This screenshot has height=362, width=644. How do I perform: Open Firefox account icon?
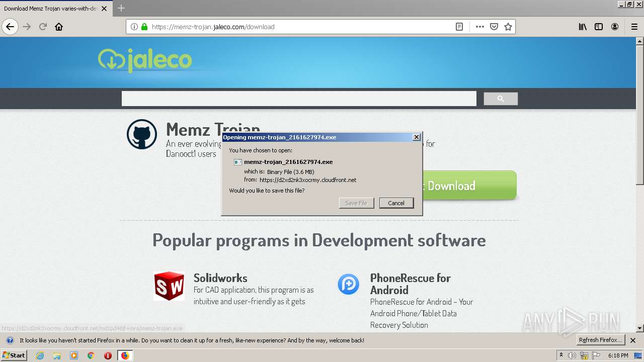coord(615,27)
